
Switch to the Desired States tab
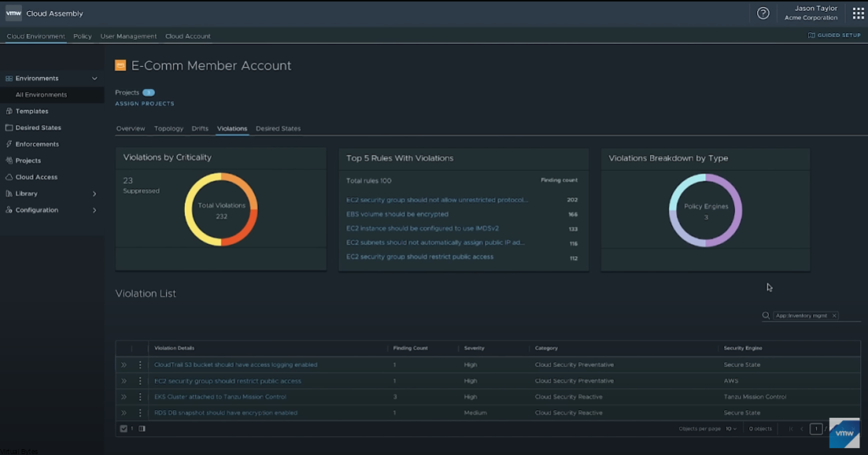[278, 129]
